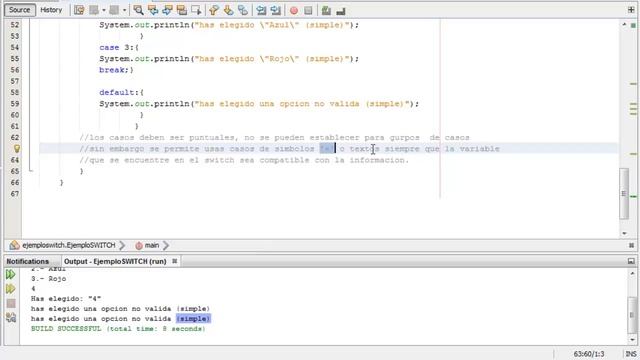Editor scrollbar up arrow

click(624, 25)
